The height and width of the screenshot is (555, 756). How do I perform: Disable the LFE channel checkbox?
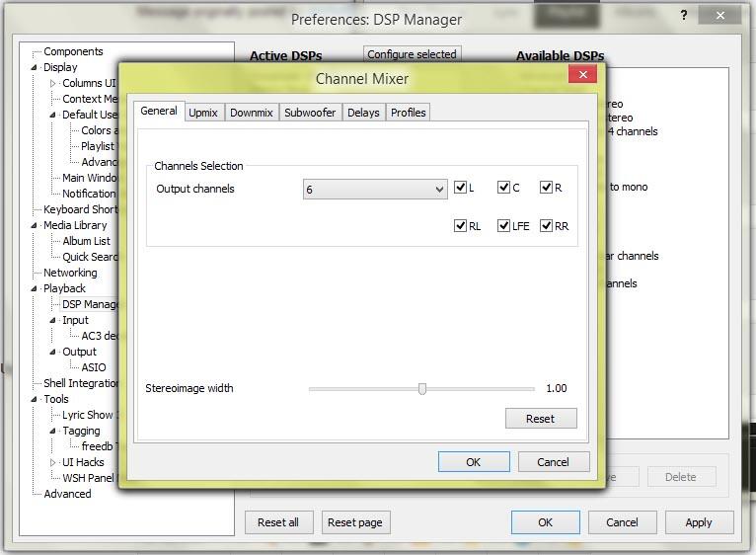pos(503,226)
